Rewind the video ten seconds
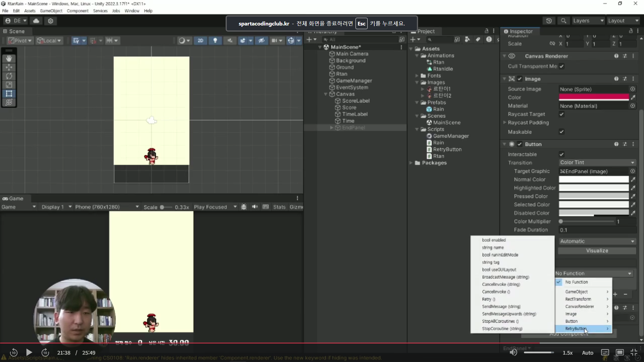This screenshot has height=362, width=644. 14,353
